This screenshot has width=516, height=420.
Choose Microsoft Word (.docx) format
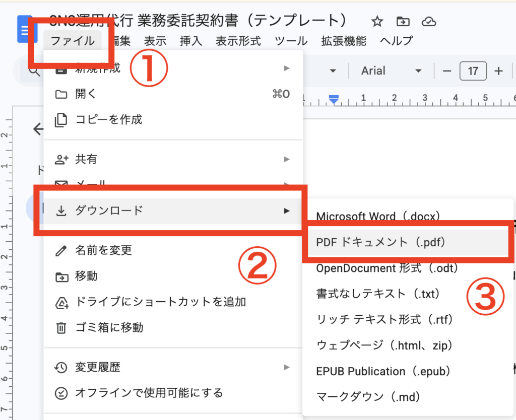point(378,216)
